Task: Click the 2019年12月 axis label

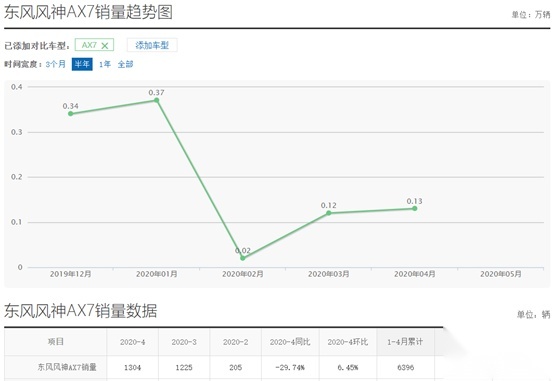Action: [x=71, y=274]
